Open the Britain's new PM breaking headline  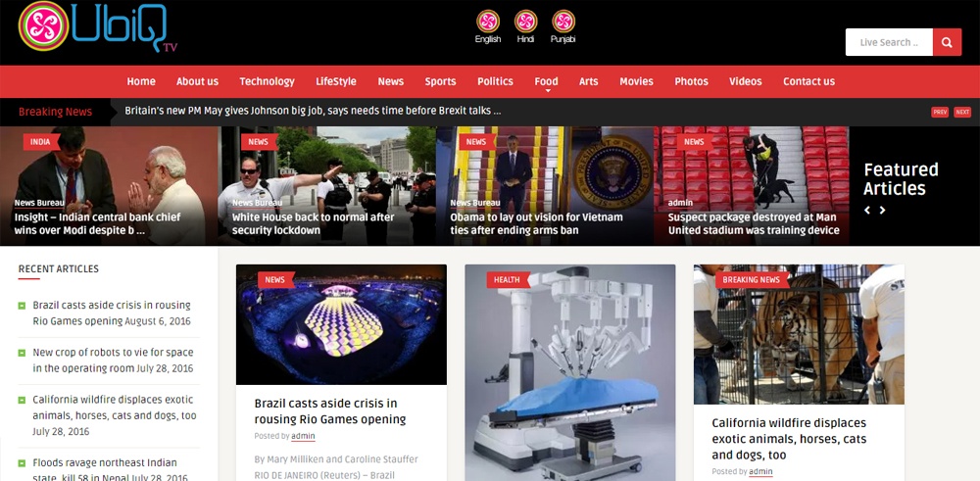313,112
